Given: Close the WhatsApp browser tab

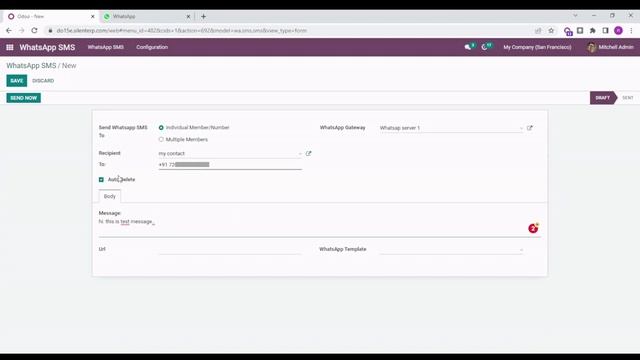Looking at the screenshot, I should pyautogui.click(x=189, y=17).
